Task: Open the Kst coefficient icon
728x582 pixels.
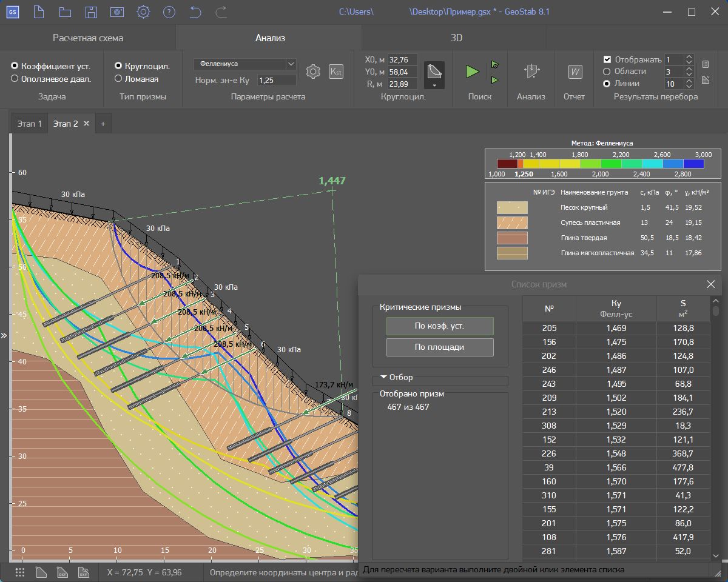Action: point(335,72)
